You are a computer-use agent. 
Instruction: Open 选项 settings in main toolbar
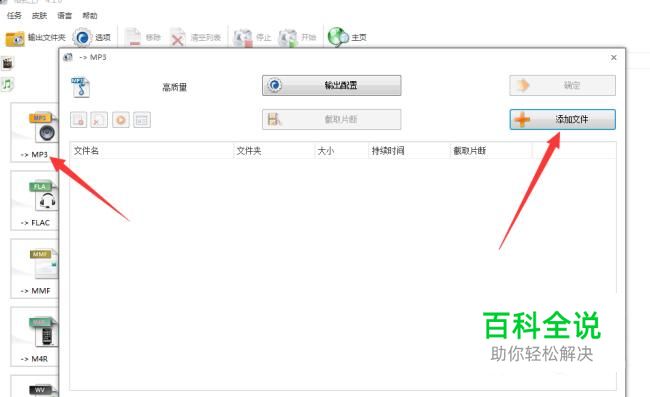(92, 38)
